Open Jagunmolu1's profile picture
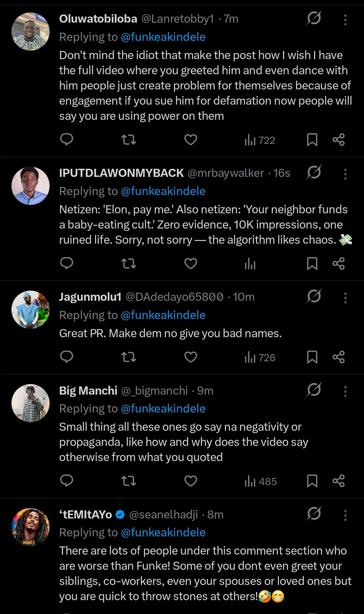The image size is (364, 614). click(x=30, y=310)
